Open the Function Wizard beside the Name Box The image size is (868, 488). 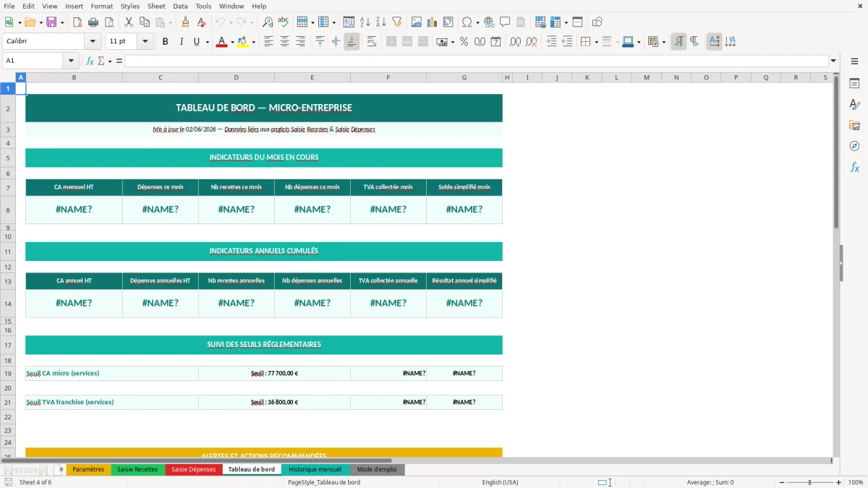pyautogui.click(x=90, y=61)
